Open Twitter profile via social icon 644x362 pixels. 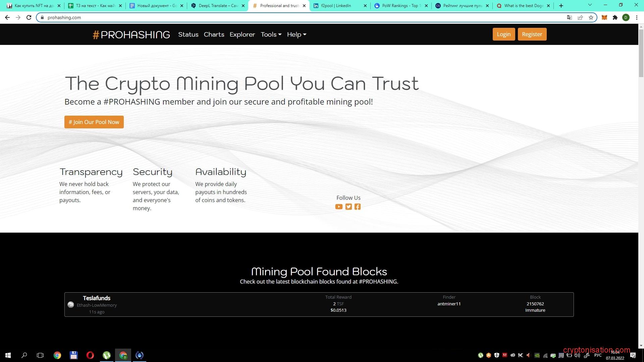coord(348,206)
